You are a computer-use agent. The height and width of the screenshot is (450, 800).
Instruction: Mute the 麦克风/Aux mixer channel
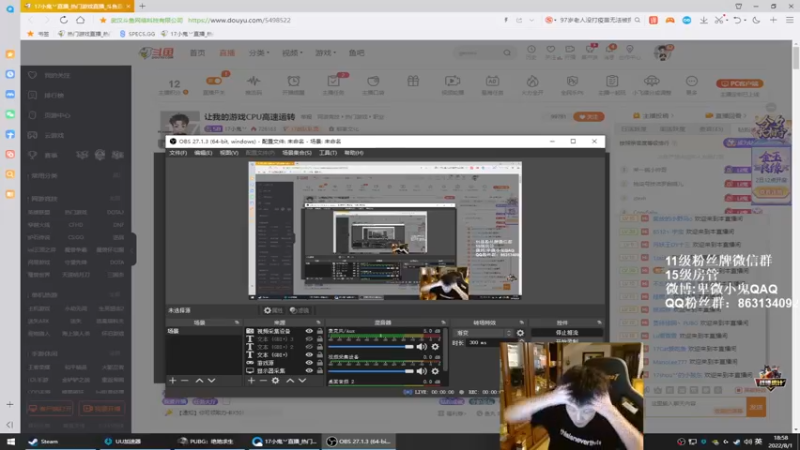pyautogui.click(x=421, y=347)
